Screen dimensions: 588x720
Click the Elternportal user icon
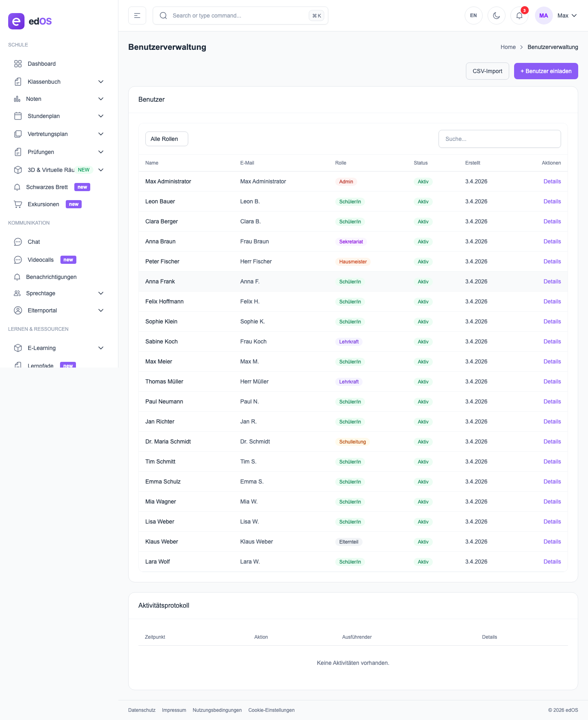(18, 310)
